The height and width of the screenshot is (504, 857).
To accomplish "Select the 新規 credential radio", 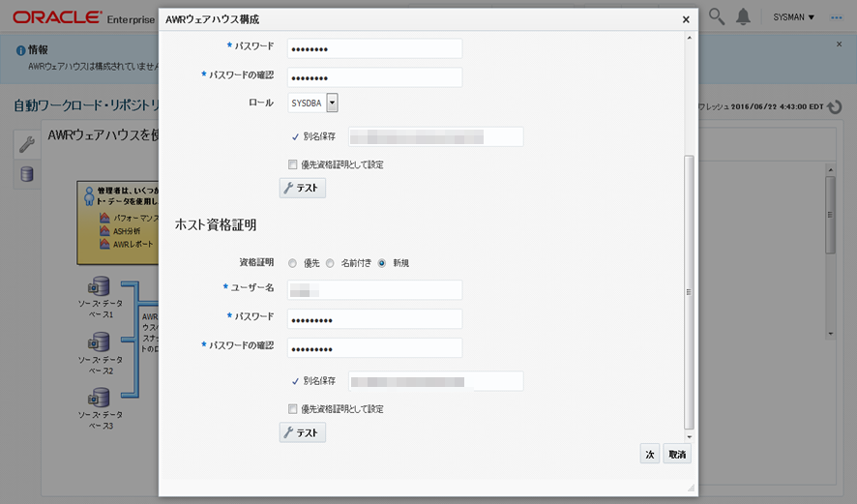I will click(x=381, y=263).
